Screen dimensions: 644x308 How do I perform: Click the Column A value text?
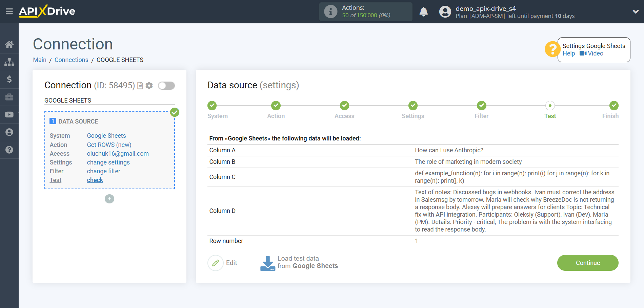tap(449, 150)
